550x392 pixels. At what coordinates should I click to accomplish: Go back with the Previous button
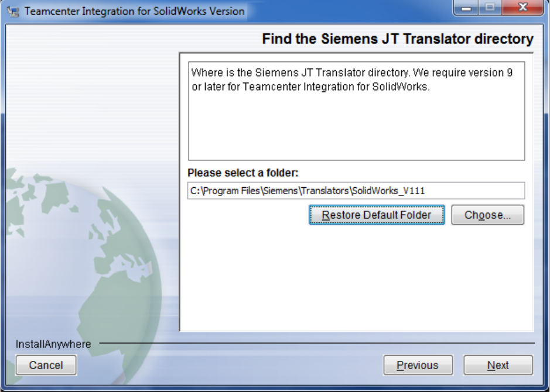click(x=417, y=365)
